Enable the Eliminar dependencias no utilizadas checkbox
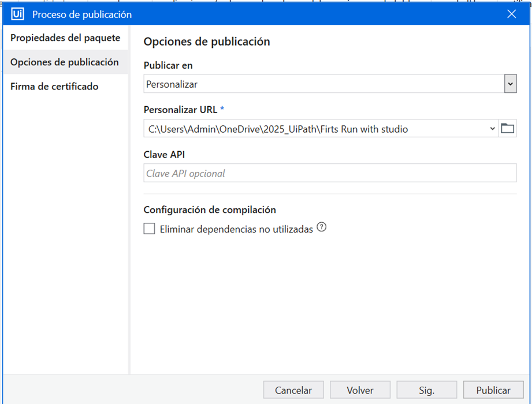The image size is (532, 404). (149, 229)
